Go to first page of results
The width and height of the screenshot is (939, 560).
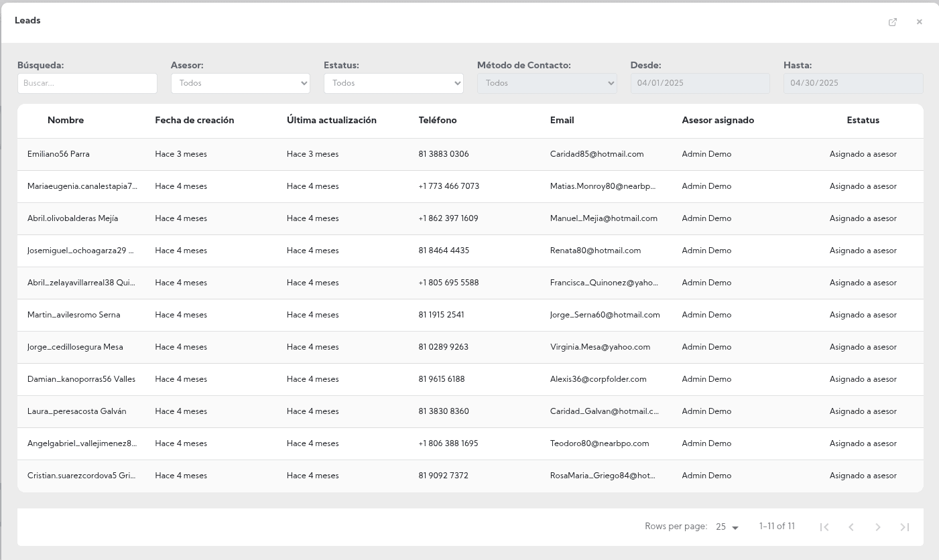824,527
